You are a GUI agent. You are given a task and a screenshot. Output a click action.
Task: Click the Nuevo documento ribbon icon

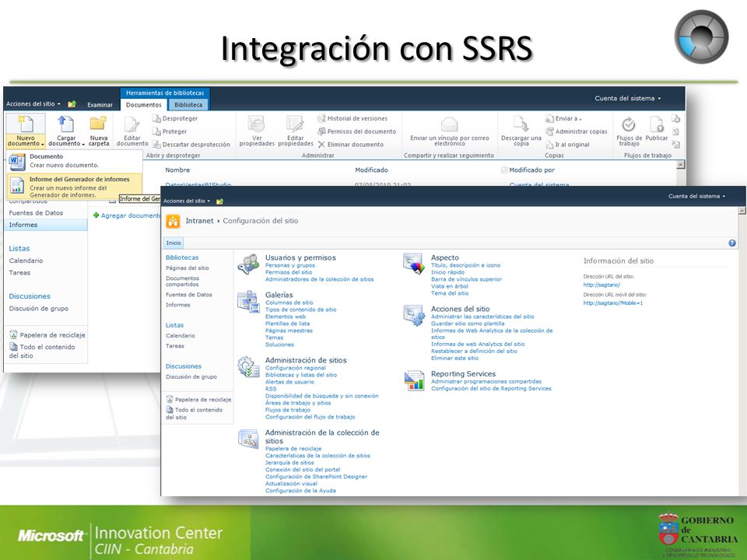[25, 124]
